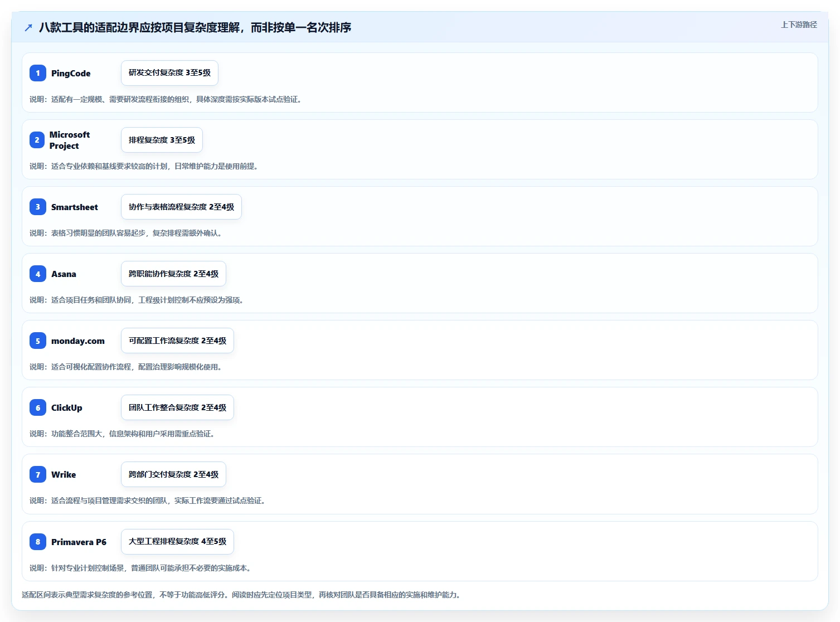The image size is (840, 622).
Task: Click the description 表格习惯明显的团队容易起步
Action: (x=126, y=233)
